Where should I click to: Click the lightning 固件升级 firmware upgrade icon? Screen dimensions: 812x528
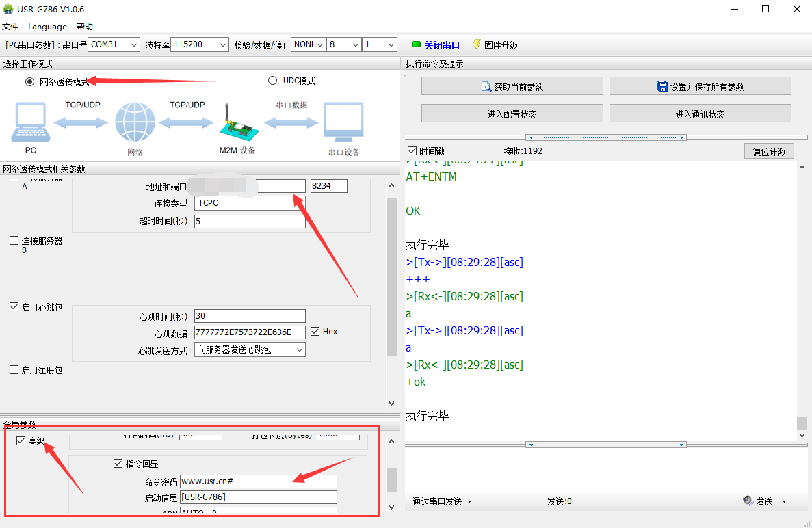(x=476, y=44)
